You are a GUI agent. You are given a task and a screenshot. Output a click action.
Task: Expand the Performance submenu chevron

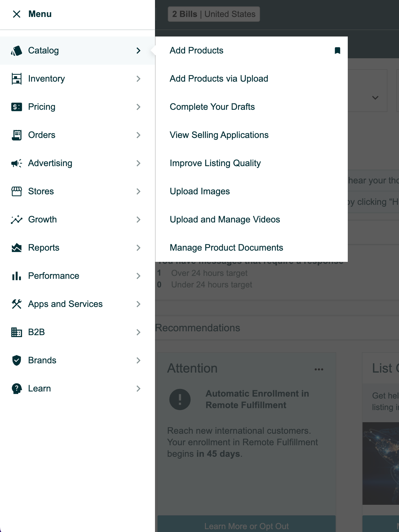pos(138,276)
